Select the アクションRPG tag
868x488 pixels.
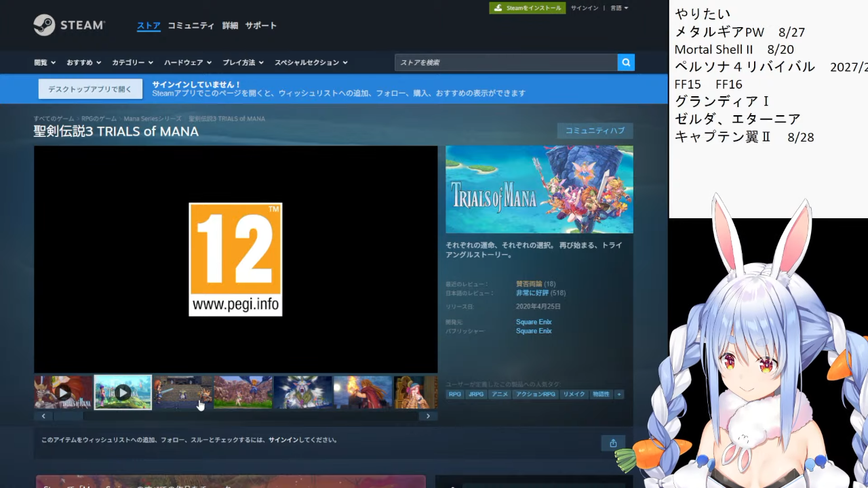(x=536, y=394)
